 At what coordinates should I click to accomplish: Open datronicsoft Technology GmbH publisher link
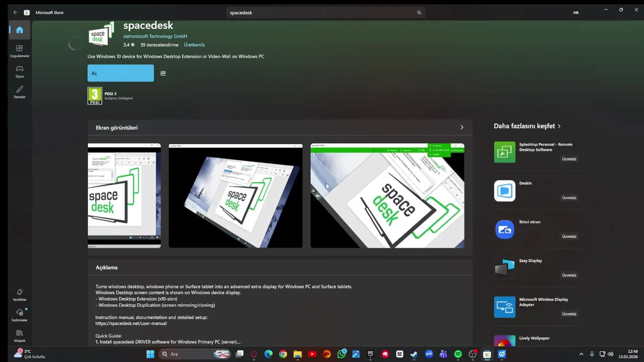pos(155,36)
